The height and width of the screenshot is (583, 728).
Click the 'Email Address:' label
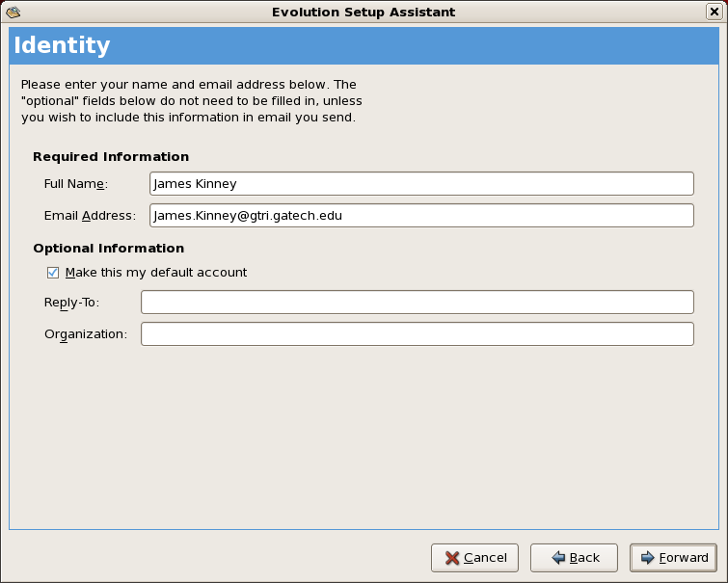click(90, 216)
